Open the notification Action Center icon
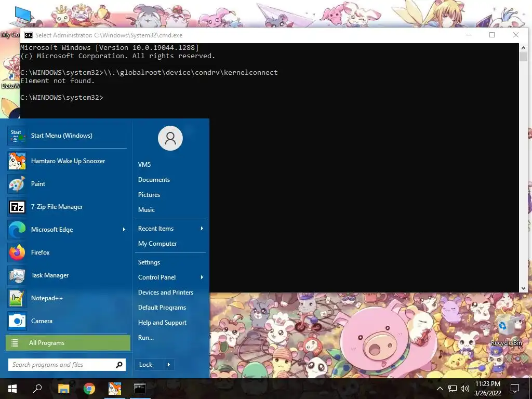This screenshot has height=399, width=532. pyautogui.click(x=515, y=389)
